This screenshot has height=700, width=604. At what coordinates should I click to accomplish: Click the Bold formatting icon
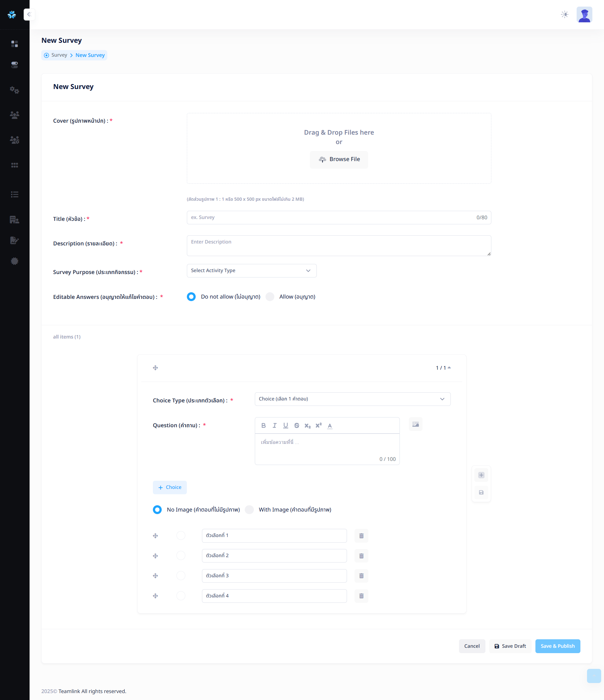[x=264, y=426]
